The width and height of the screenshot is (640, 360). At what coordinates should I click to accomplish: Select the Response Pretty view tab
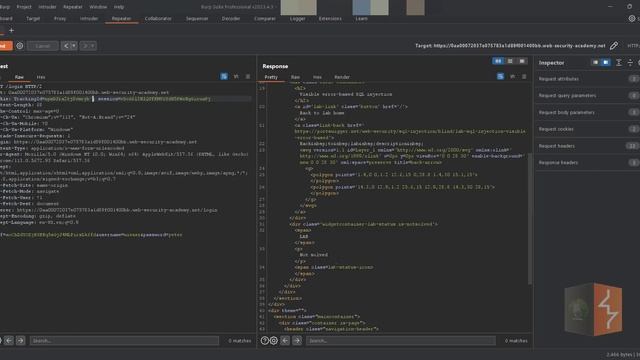click(271, 77)
